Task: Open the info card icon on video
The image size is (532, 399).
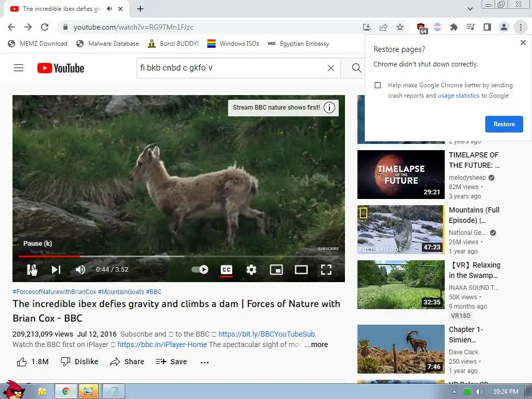Action: coord(329,108)
